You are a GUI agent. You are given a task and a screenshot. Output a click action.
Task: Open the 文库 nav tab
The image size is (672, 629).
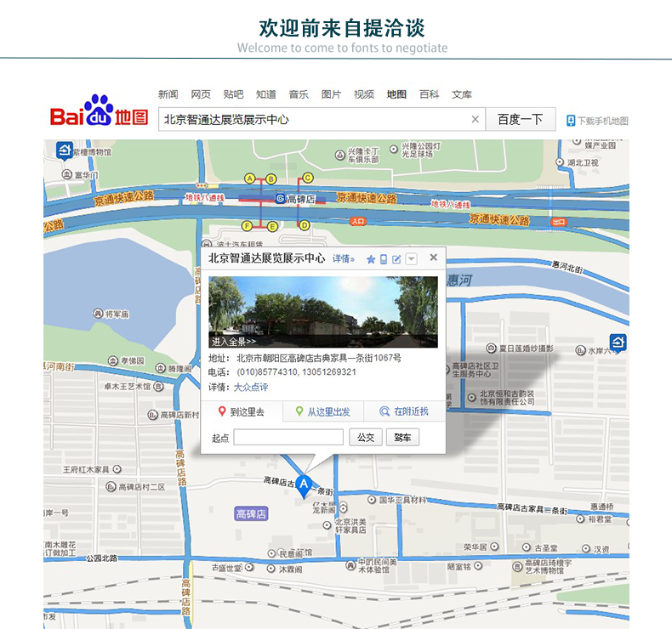click(462, 94)
